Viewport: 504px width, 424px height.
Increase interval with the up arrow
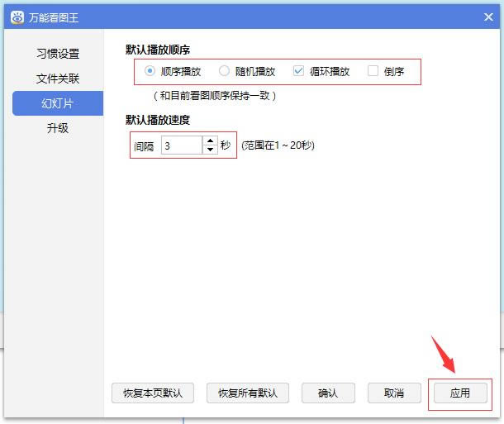pyautogui.click(x=210, y=141)
